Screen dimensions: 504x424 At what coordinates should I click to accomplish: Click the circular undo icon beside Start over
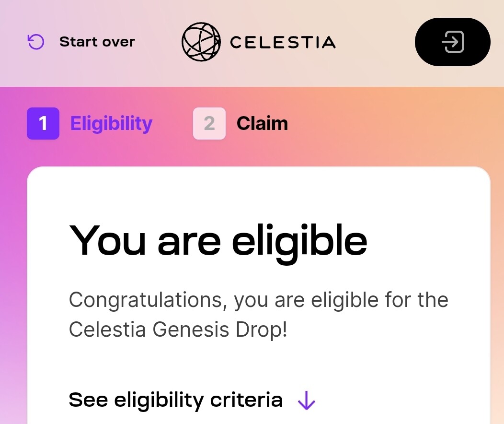pos(35,42)
